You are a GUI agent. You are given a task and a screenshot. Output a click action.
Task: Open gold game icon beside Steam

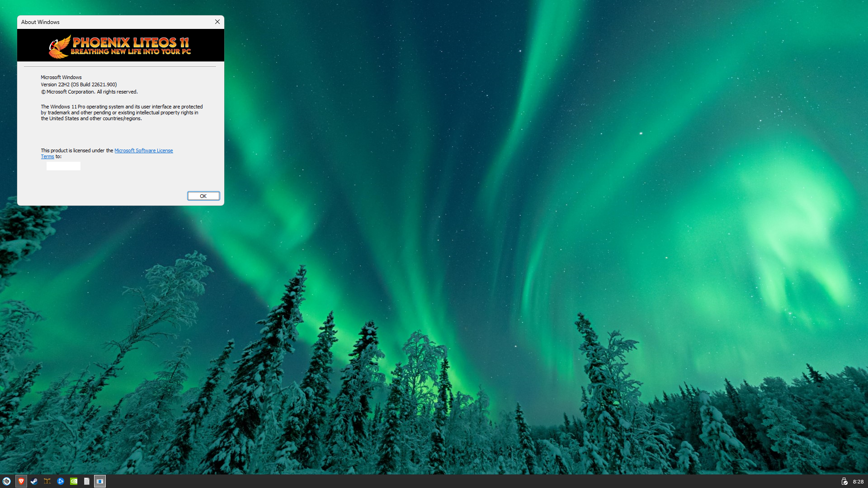(x=47, y=481)
